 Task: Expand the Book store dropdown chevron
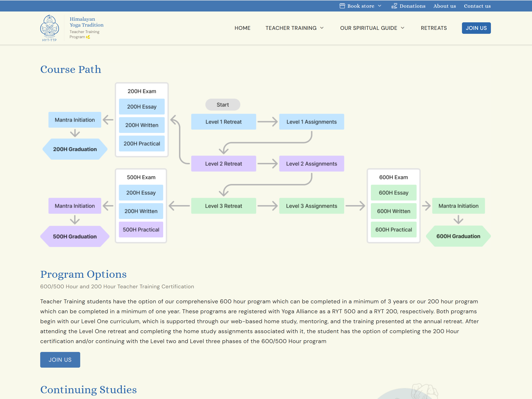point(380,6)
